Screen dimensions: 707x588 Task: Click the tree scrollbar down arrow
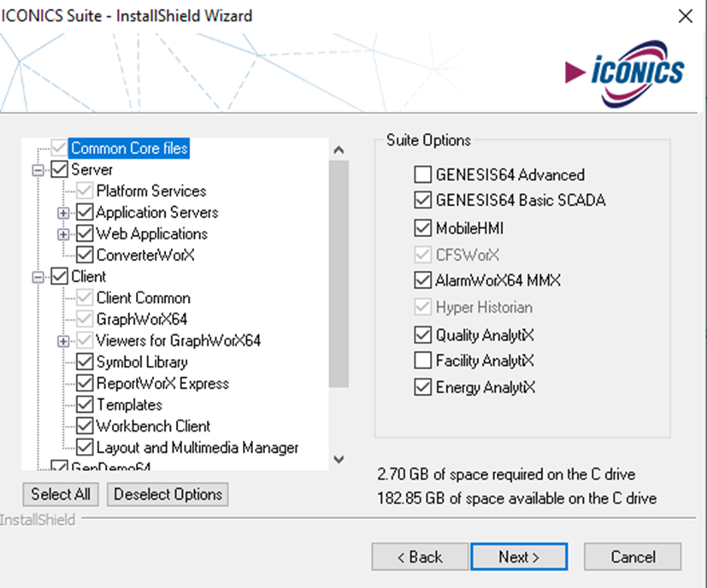click(x=339, y=460)
